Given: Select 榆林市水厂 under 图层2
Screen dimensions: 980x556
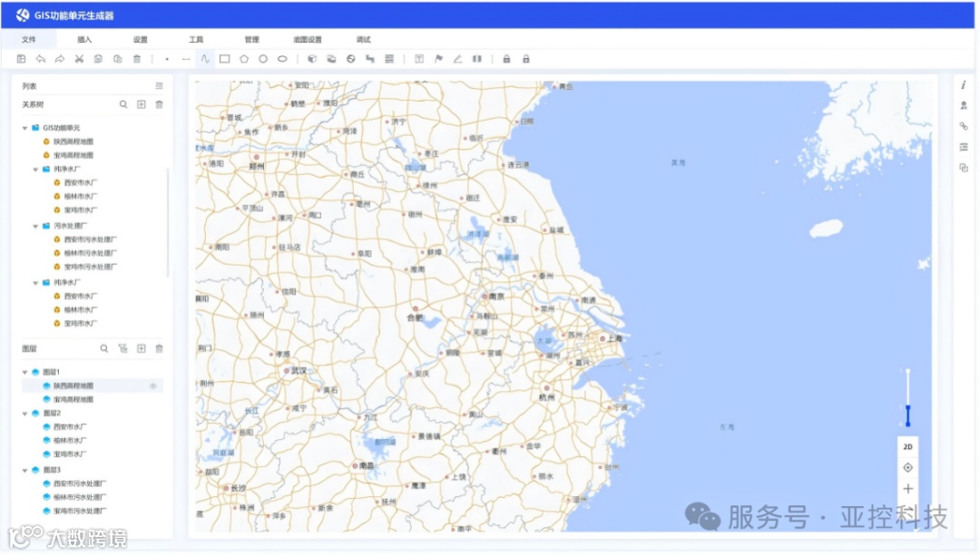Looking at the screenshot, I should point(69,441).
